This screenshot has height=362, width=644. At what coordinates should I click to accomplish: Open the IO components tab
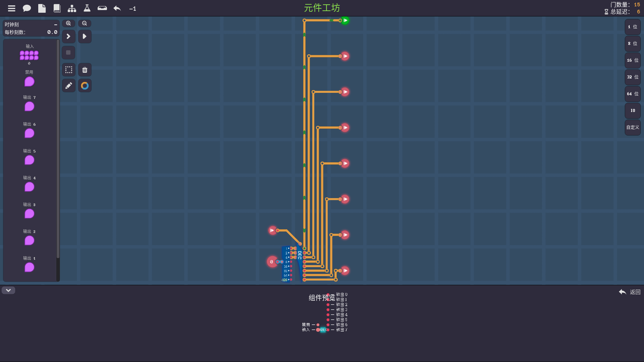pos(633,111)
